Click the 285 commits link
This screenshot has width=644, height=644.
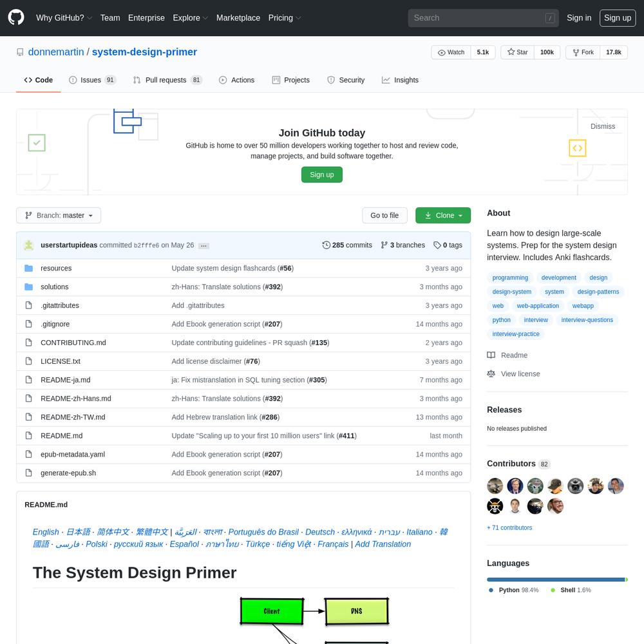click(348, 245)
